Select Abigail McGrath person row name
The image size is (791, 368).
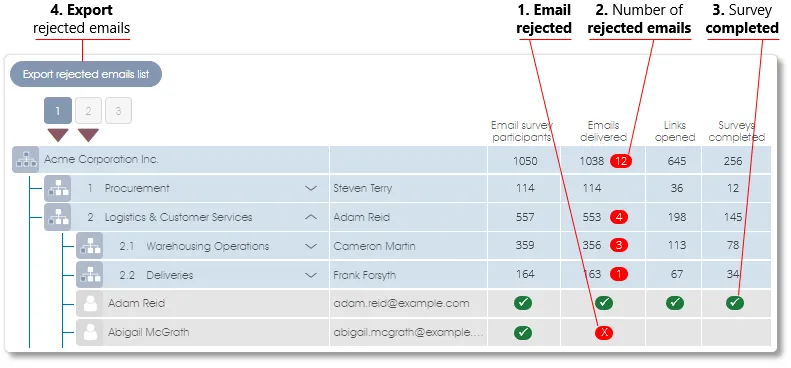(x=149, y=332)
